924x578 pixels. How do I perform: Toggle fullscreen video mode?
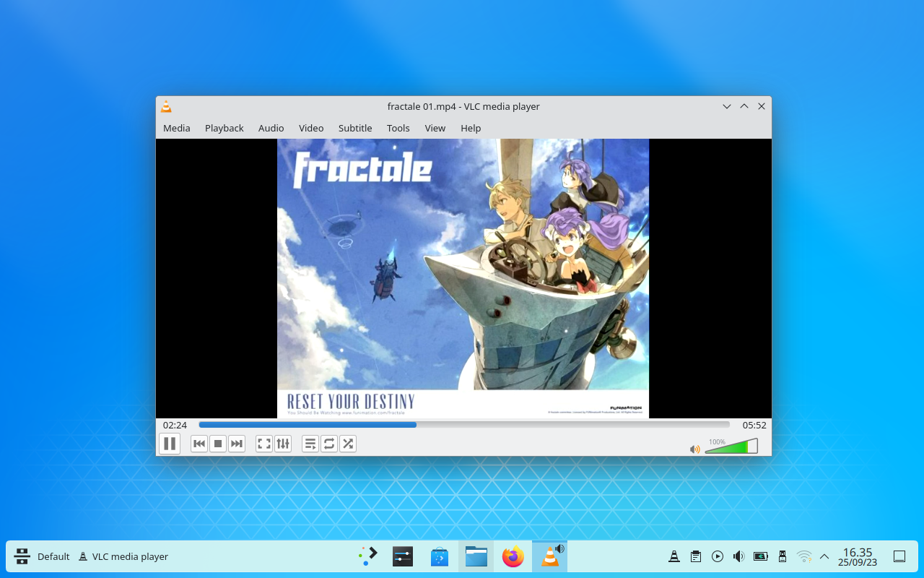click(264, 444)
